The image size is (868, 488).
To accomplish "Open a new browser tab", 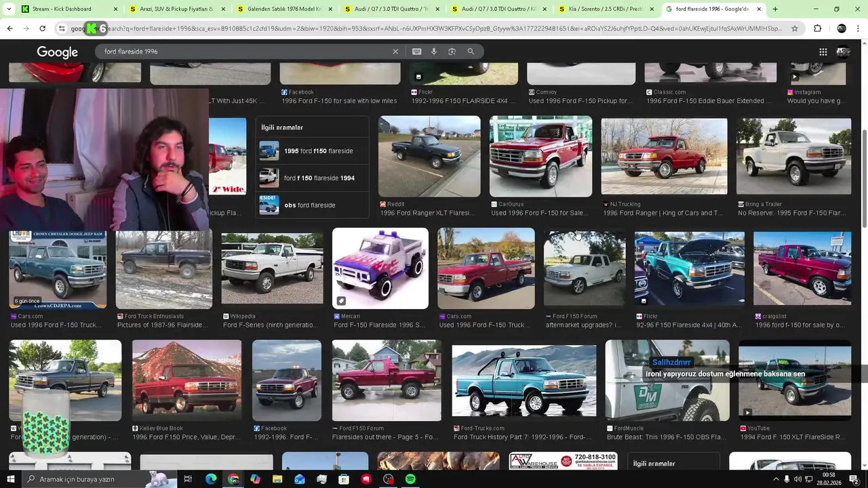I will tap(775, 9).
